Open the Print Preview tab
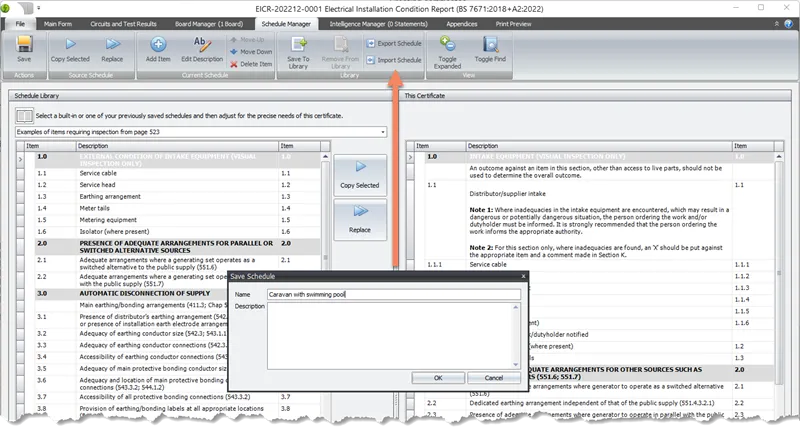Screen dimensions: 800x429 pyautogui.click(x=513, y=23)
